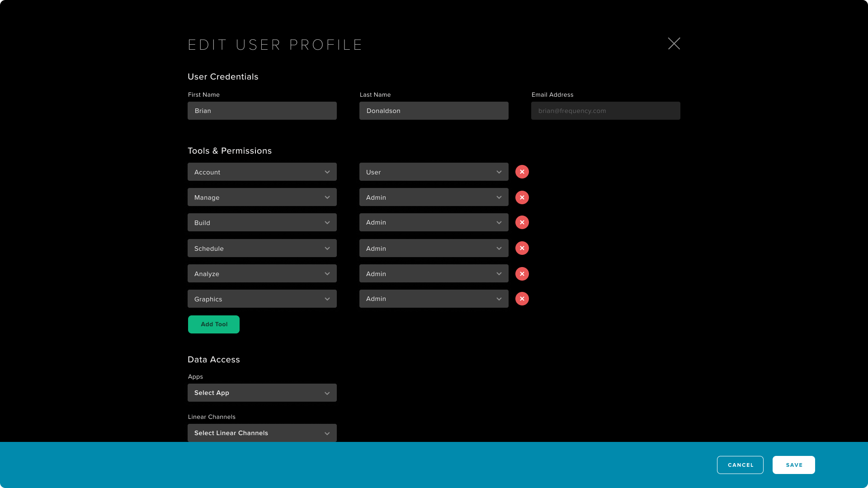Select the First Name input field

[x=262, y=111]
